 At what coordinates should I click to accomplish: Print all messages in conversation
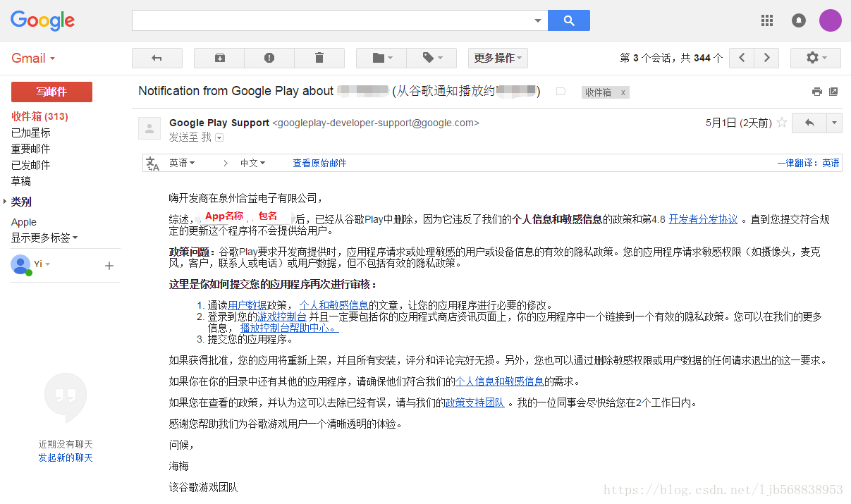coord(817,92)
